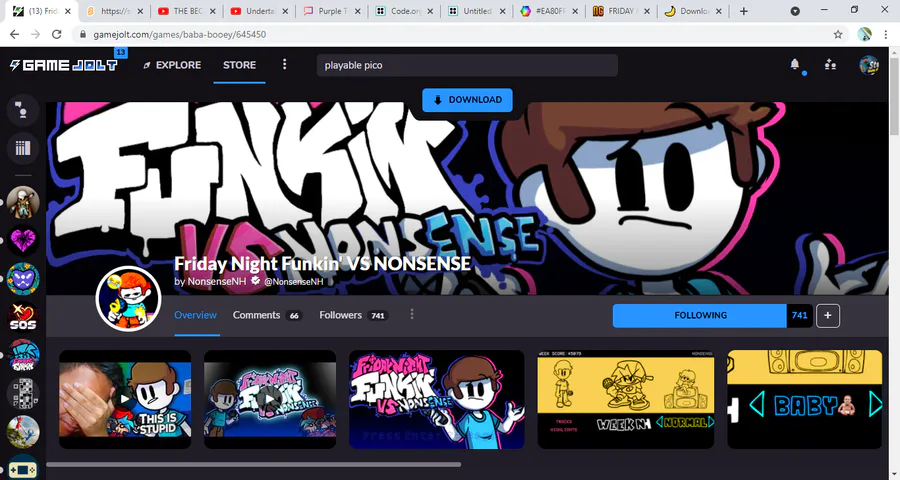Click the horizontal media scrollbar

click(x=254, y=464)
